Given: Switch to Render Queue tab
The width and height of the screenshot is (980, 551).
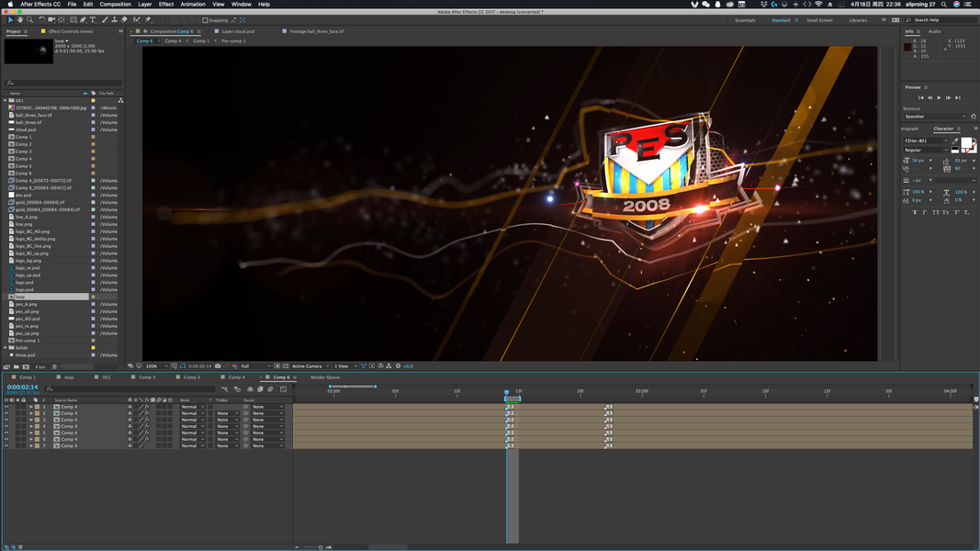Looking at the screenshot, I should pos(325,377).
